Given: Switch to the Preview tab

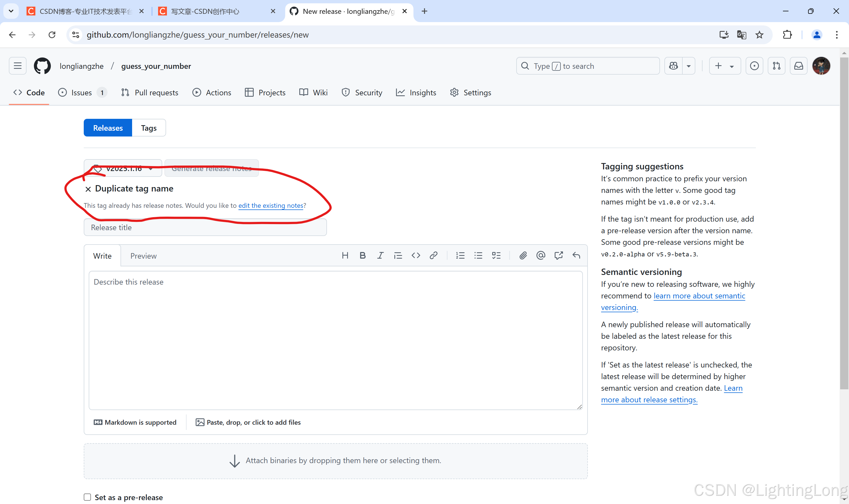Looking at the screenshot, I should tap(143, 256).
